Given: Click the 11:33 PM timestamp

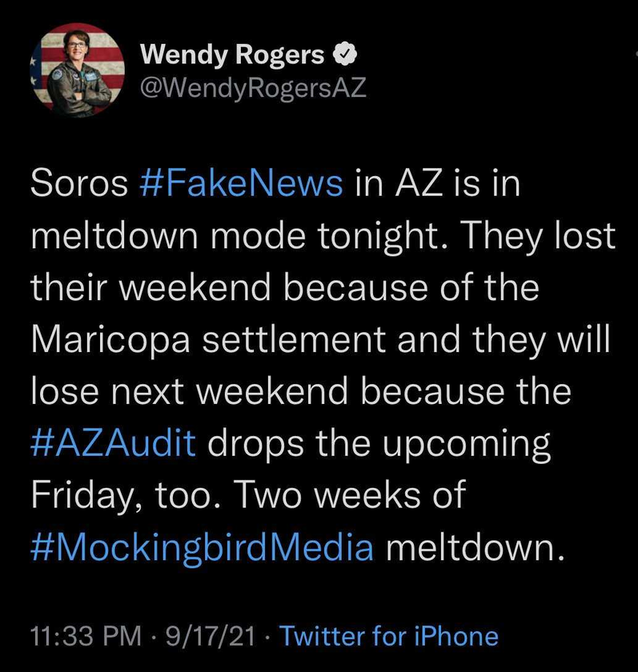Looking at the screenshot, I should pos(86,635).
